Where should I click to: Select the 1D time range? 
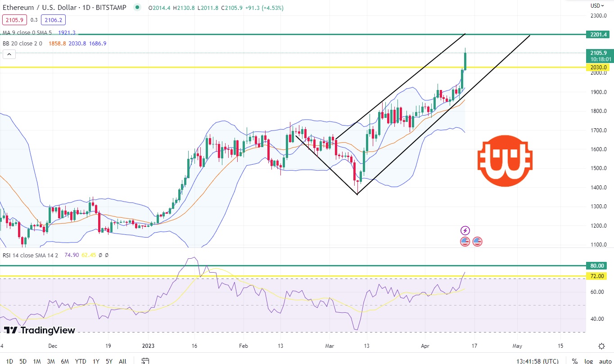coord(9,361)
